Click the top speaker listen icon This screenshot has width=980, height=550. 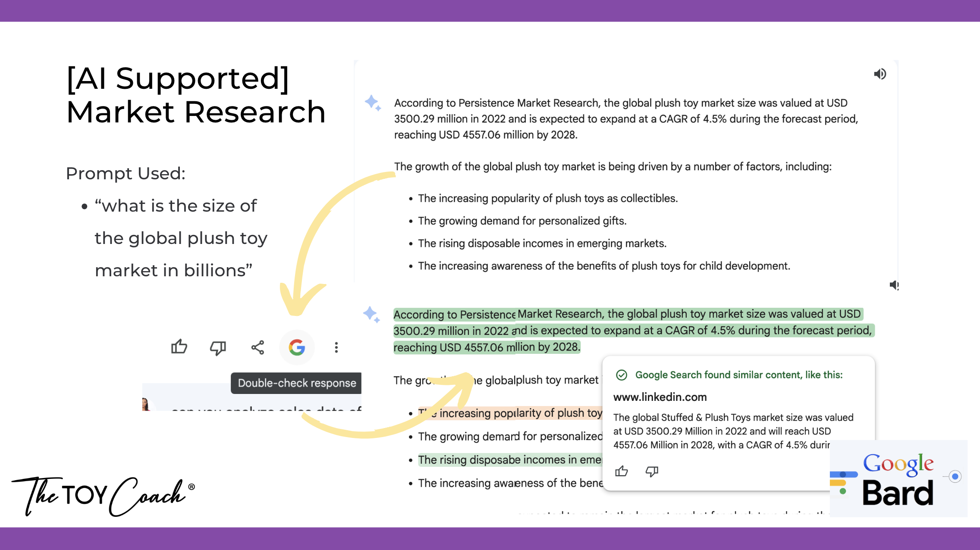pos(880,74)
